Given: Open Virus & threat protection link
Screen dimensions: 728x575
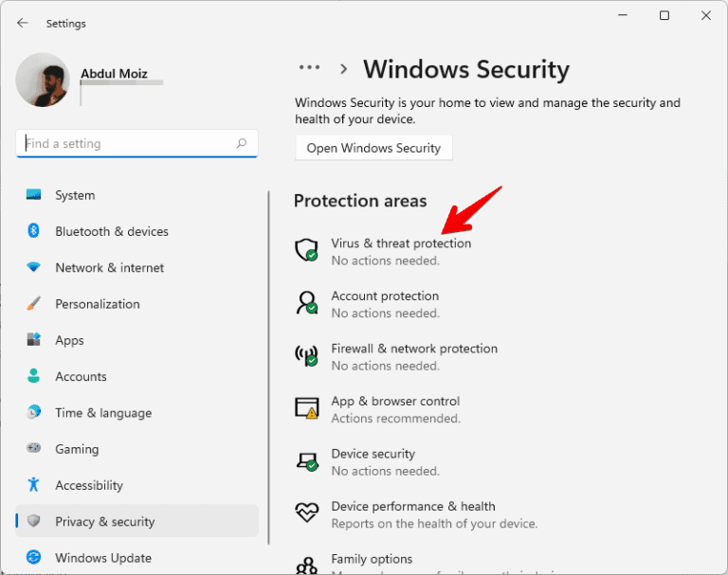Looking at the screenshot, I should (401, 243).
